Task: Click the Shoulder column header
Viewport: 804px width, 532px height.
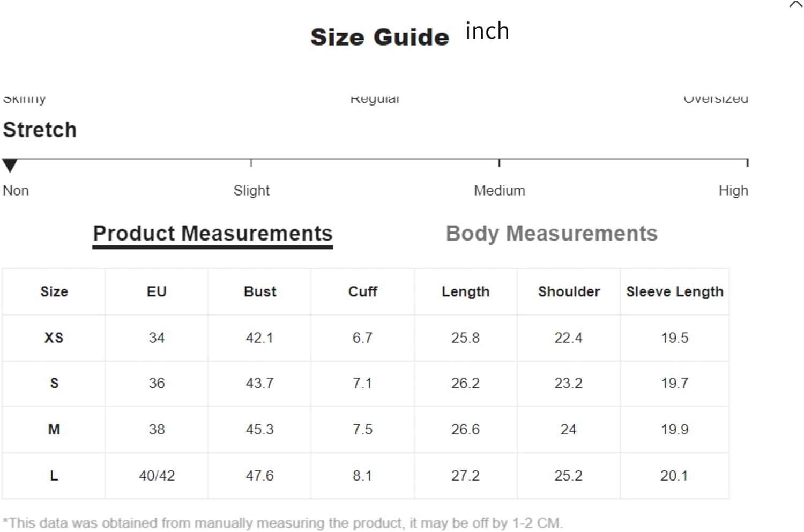Action: [569, 291]
